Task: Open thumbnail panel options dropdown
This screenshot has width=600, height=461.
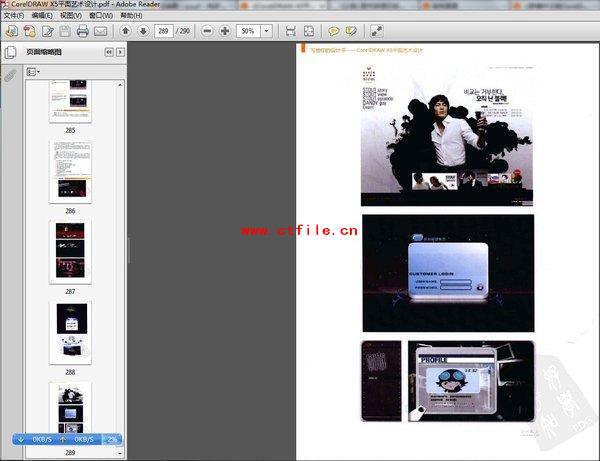Action: coord(32,72)
